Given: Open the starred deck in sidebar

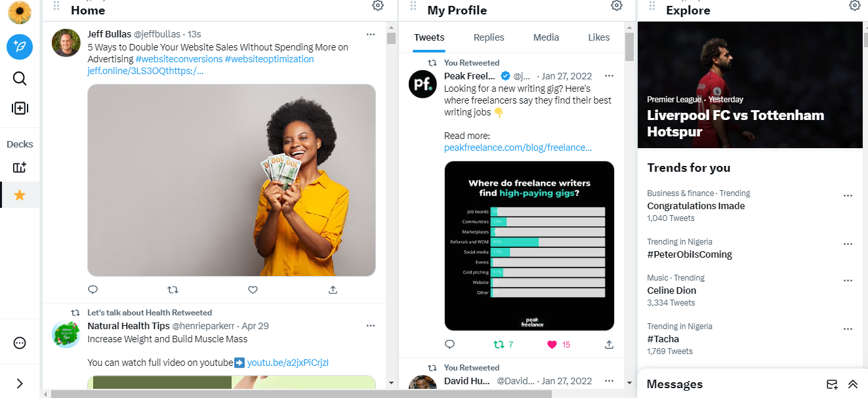Looking at the screenshot, I should (x=20, y=195).
